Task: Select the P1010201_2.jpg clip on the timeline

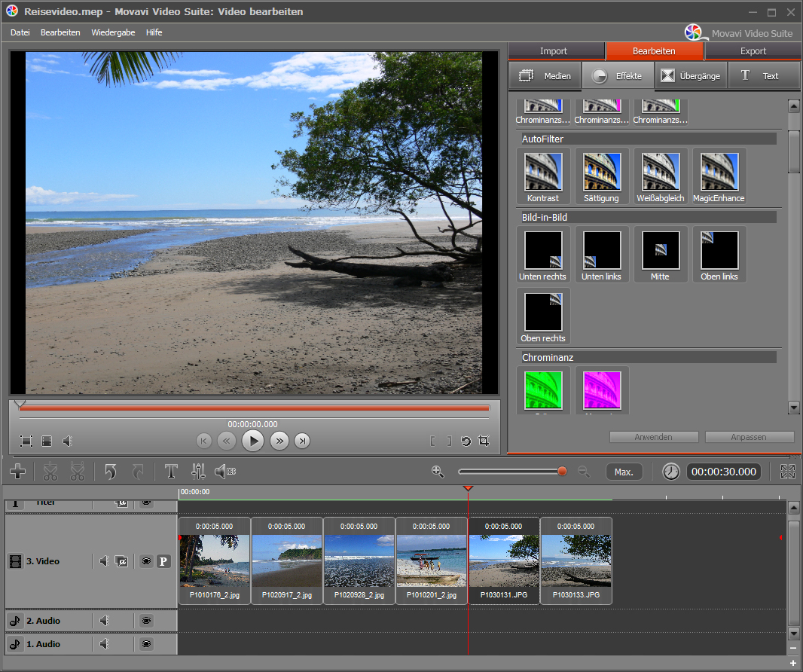Action: point(432,561)
